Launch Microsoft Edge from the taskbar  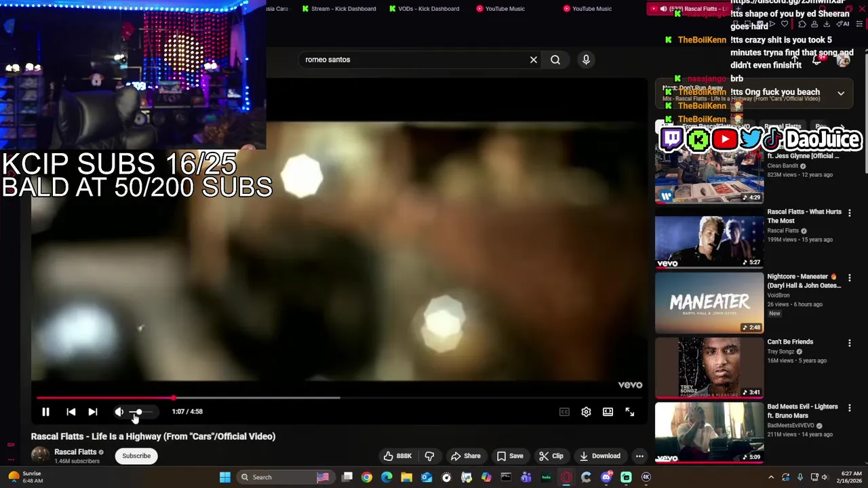click(387, 477)
